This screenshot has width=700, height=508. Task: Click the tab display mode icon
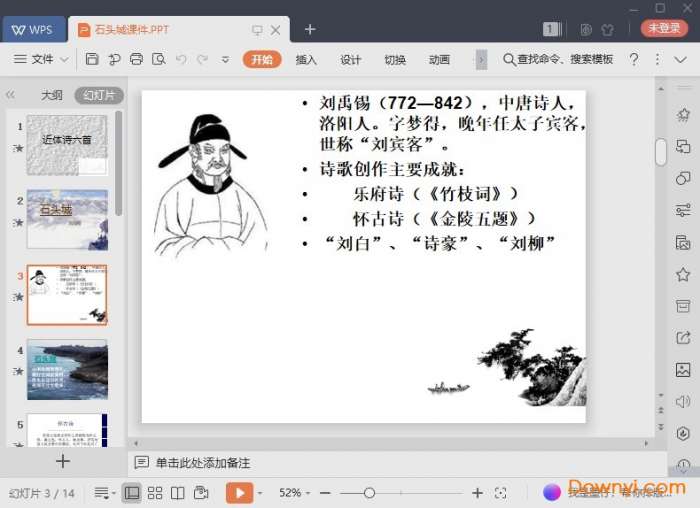tap(257, 30)
